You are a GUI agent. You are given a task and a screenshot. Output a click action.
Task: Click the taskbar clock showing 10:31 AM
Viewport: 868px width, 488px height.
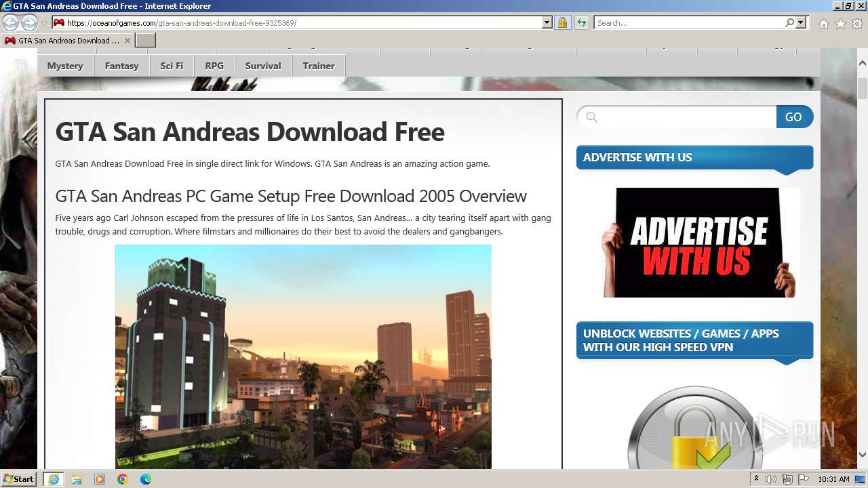click(833, 479)
